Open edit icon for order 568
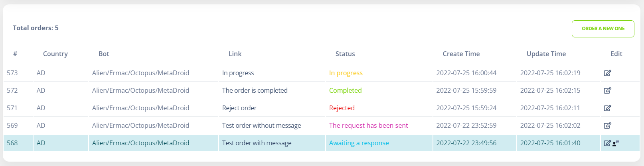644x166 pixels. point(607,143)
